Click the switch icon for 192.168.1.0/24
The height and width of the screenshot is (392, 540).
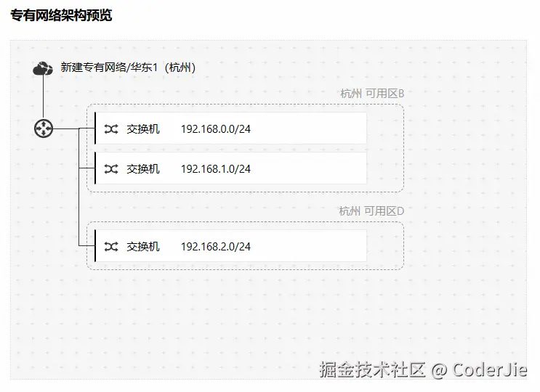point(111,169)
